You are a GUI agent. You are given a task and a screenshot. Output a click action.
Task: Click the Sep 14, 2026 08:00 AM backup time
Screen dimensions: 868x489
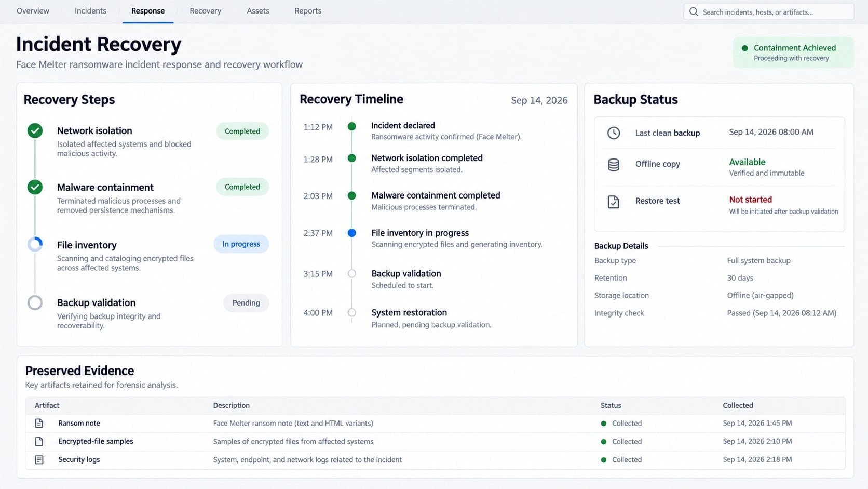coord(771,132)
